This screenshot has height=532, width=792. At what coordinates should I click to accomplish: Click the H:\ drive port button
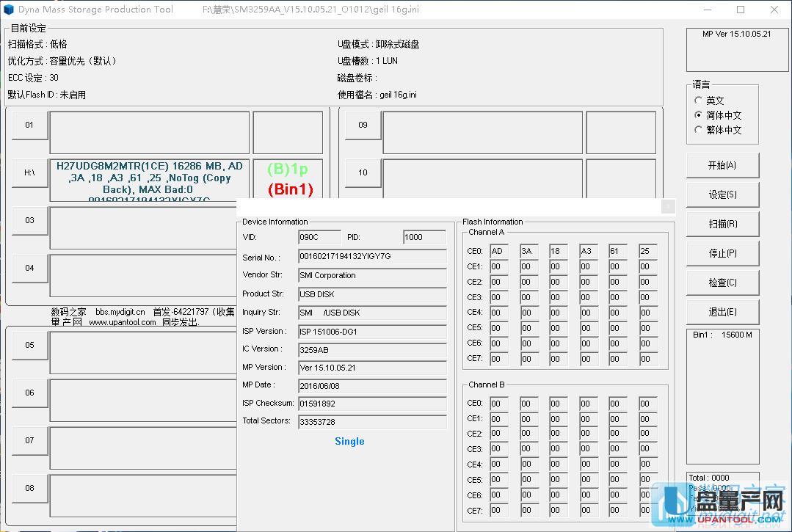[x=29, y=172]
